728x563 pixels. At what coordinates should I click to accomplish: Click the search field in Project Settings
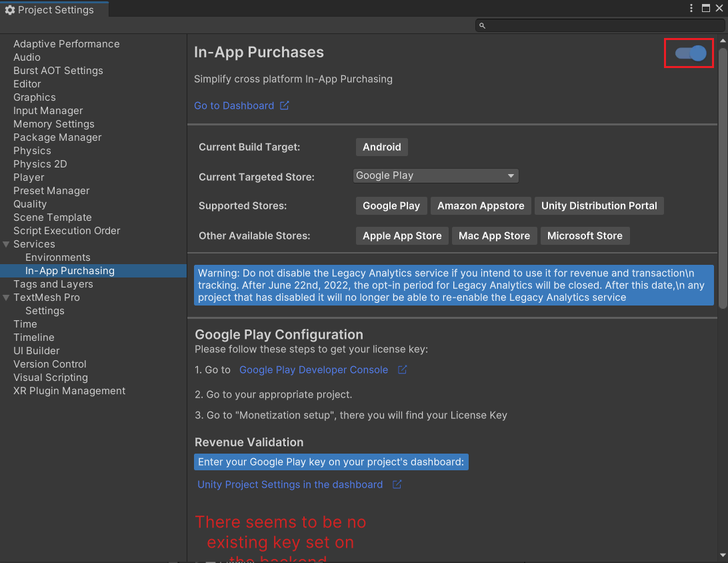pos(599,25)
